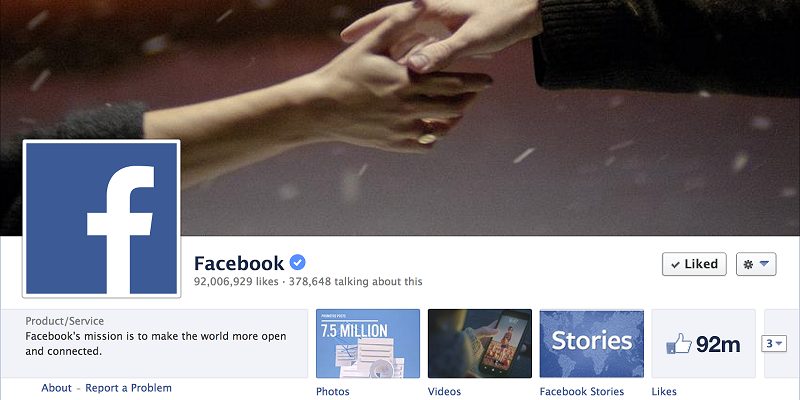The height and width of the screenshot is (400, 800).
Task: Click the checkmark on the Liked button
Action: [x=675, y=265]
